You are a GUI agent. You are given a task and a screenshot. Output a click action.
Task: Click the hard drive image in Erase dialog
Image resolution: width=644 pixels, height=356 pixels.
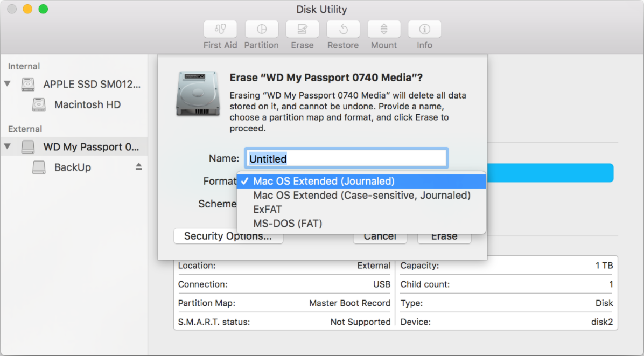point(198,93)
